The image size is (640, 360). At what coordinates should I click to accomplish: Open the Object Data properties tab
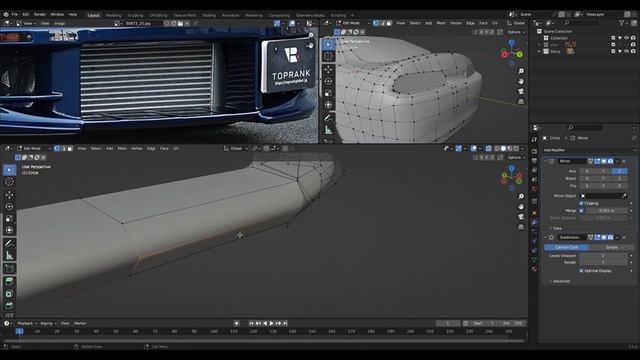tap(534, 260)
